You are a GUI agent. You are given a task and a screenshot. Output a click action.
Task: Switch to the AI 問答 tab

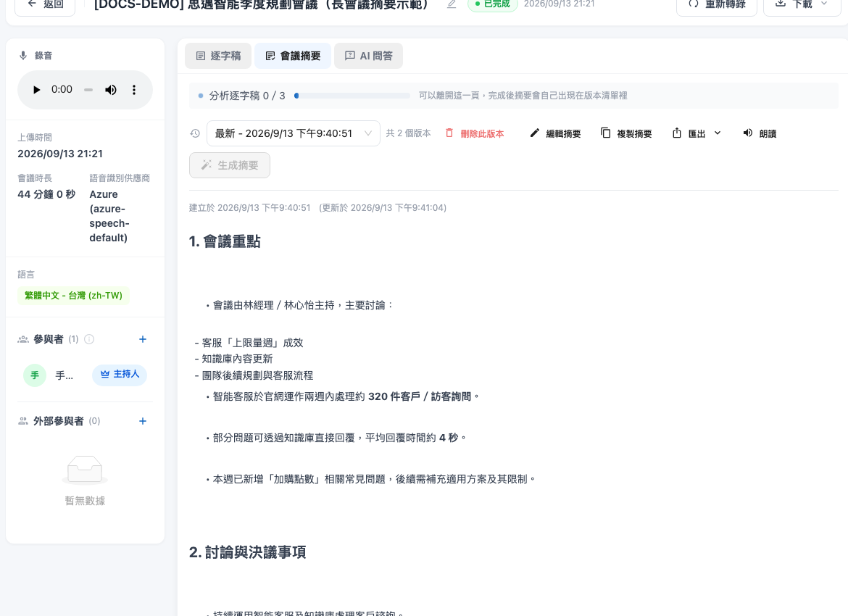point(368,56)
